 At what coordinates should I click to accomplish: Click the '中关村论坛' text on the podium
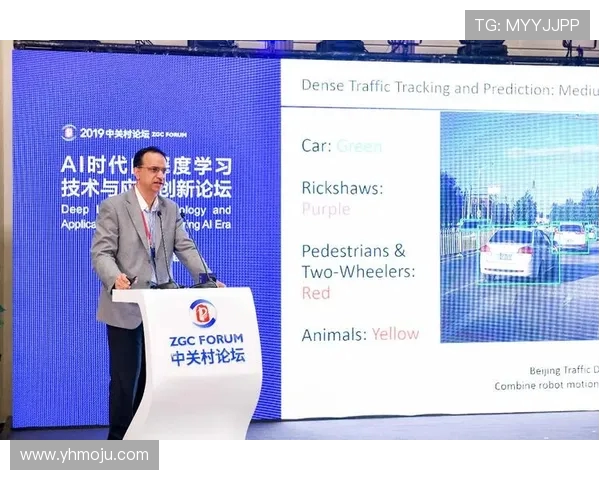207,357
